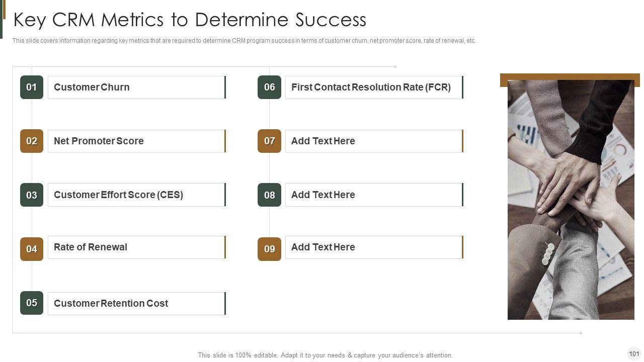Click the slide number 101 badge

[x=634, y=353]
